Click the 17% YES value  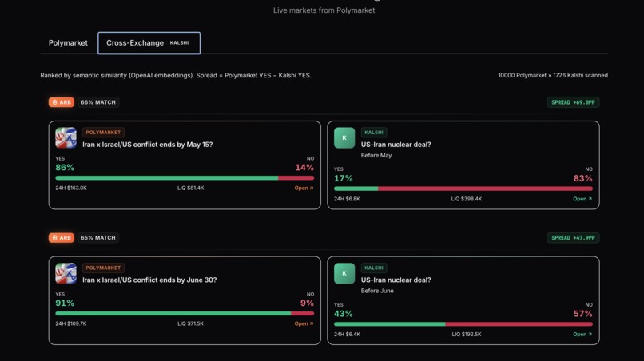pos(344,178)
